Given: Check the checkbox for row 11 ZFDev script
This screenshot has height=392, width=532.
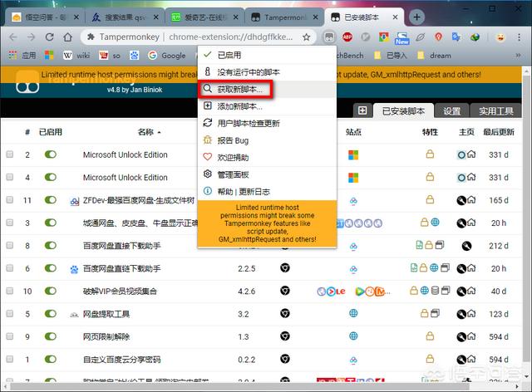Looking at the screenshot, I should pos(10,199).
